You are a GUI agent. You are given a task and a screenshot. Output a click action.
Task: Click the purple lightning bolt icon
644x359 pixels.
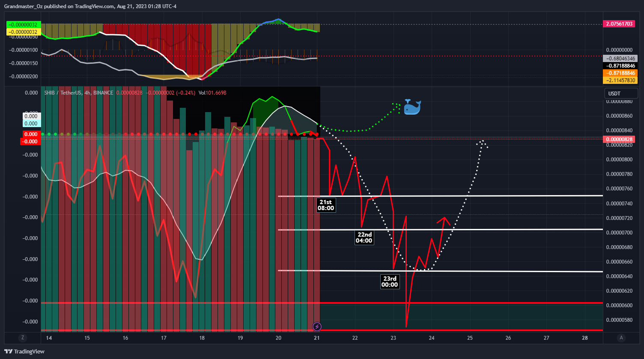tap(317, 327)
